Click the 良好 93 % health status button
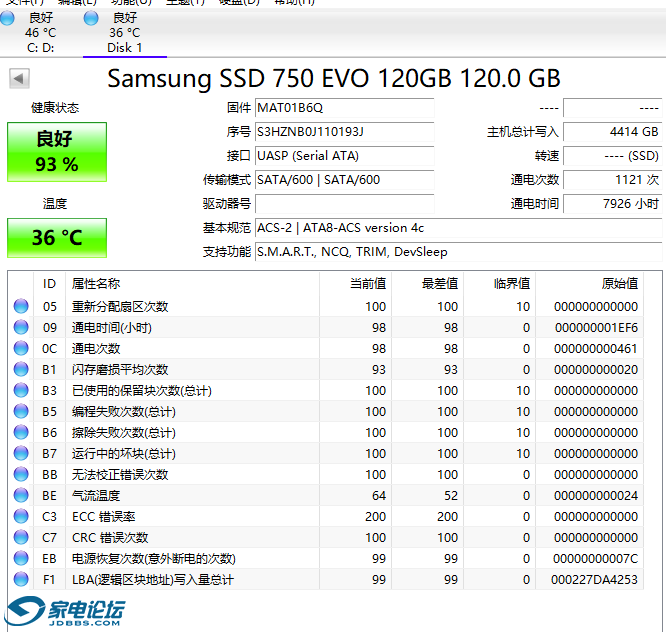Image resolution: width=666 pixels, height=632 pixels. point(57,152)
